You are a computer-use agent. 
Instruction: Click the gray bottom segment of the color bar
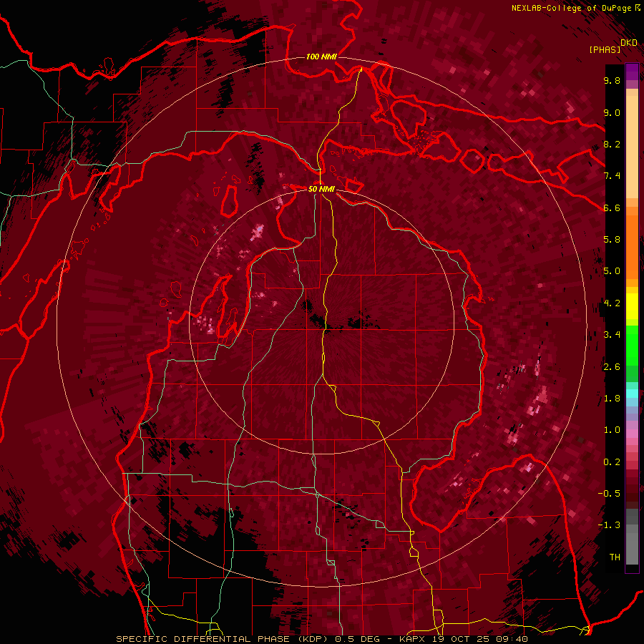pos(632,545)
